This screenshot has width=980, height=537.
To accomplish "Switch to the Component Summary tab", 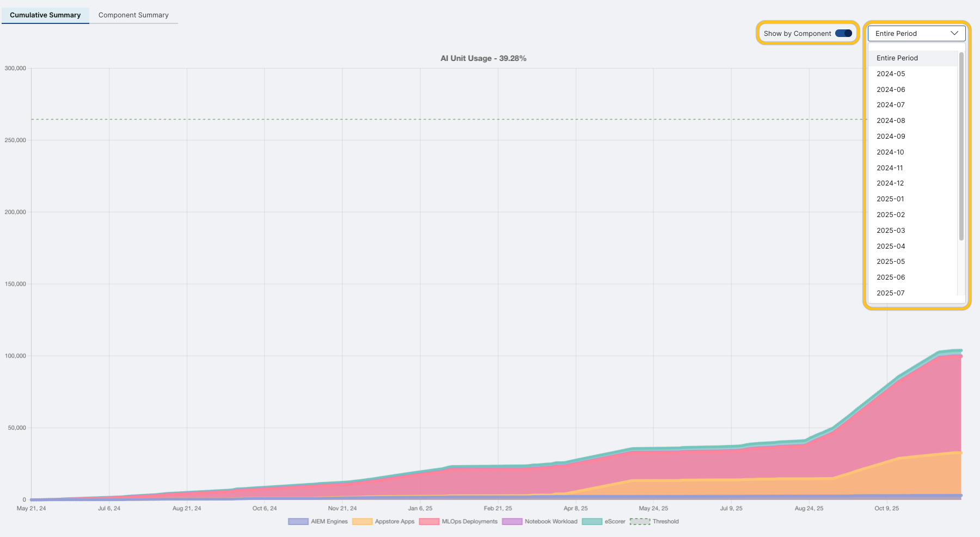I will (x=133, y=15).
